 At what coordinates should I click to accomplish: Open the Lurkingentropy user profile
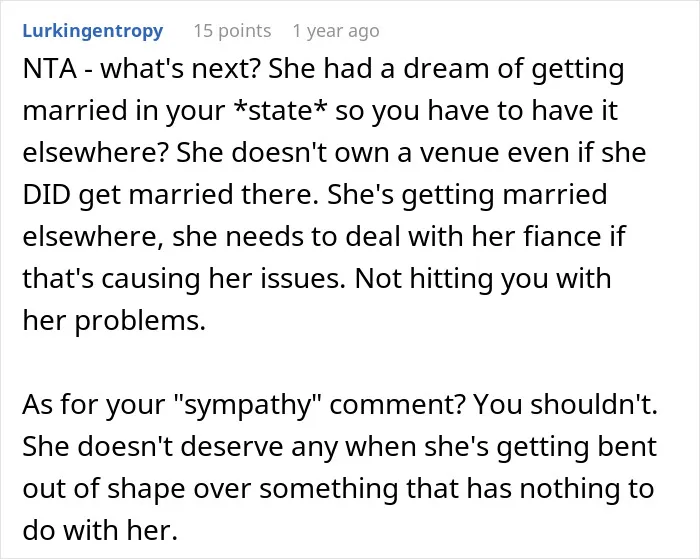(x=93, y=31)
